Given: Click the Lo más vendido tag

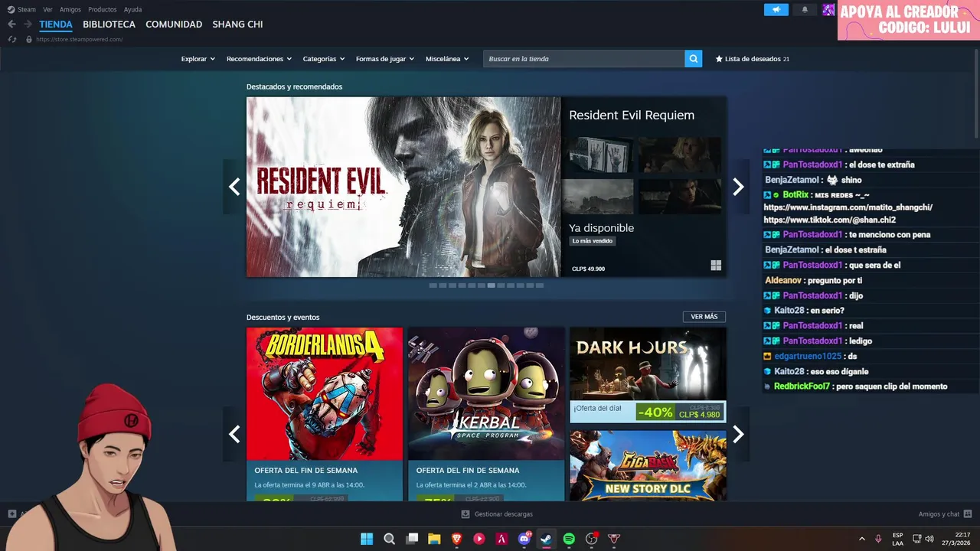Looking at the screenshot, I should point(593,241).
